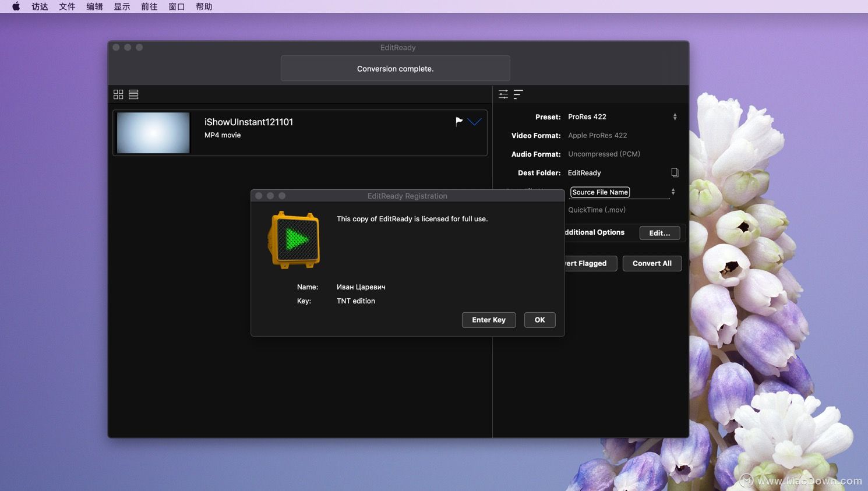Click the Conversion complete status box
The width and height of the screenshot is (868, 491).
[x=396, y=68]
